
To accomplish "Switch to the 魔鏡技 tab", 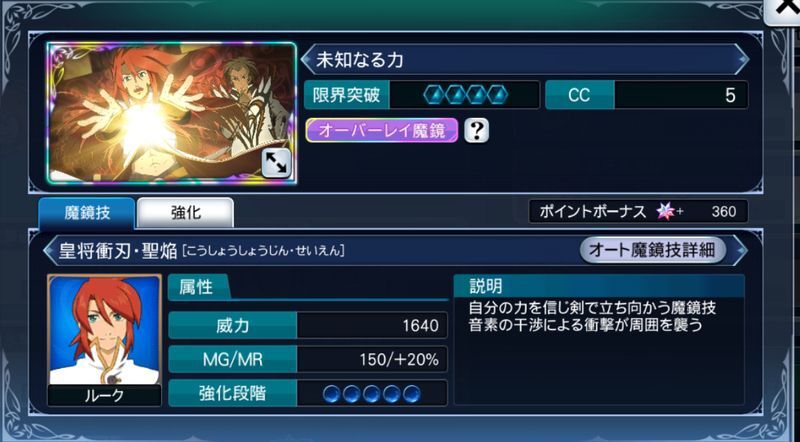I will [x=87, y=213].
